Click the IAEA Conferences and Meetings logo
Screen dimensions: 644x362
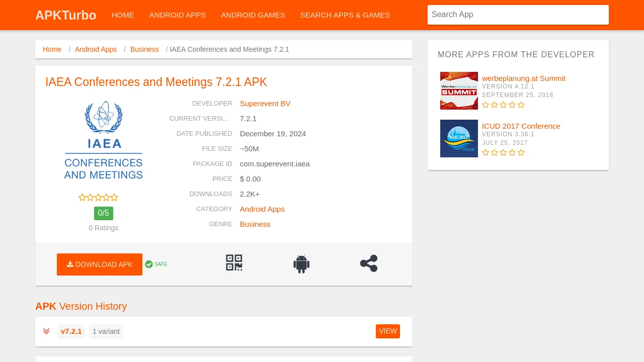(x=104, y=140)
